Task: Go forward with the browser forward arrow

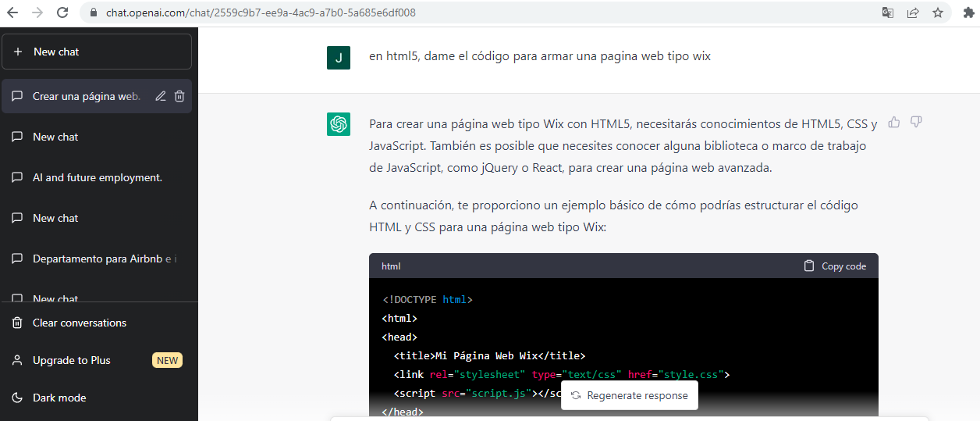Action: click(x=37, y=12)
